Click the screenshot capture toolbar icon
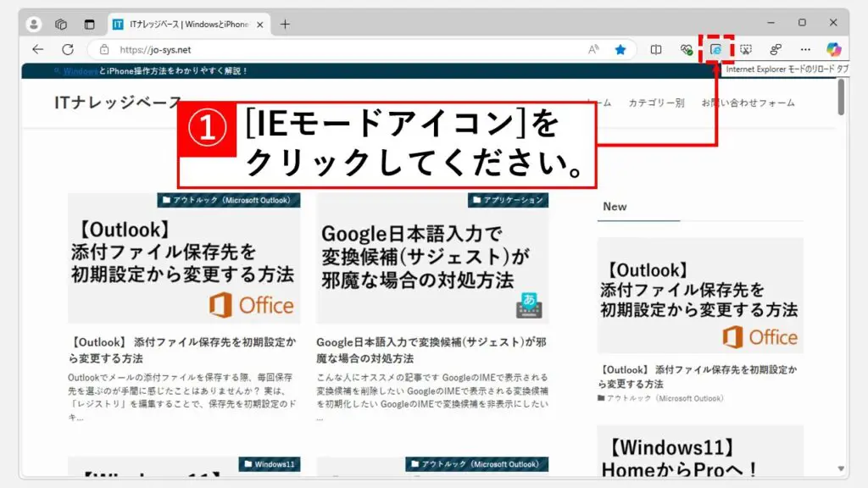The width and height of the screenshot is (868, 488). point(746,49)
